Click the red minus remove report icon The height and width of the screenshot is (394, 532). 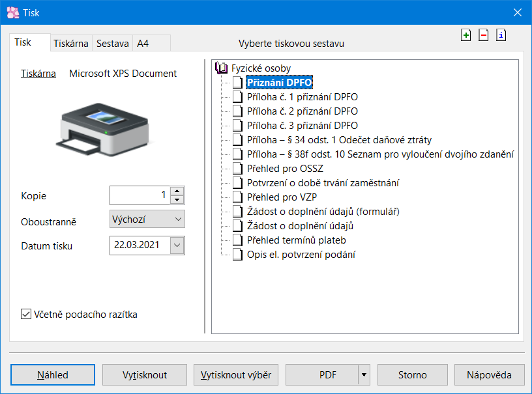click(x=484, y=35)
